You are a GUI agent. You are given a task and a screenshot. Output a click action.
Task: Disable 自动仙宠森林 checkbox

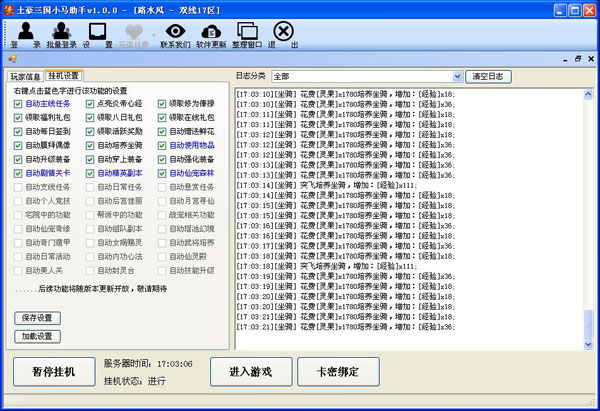click(x=162, y=173)
